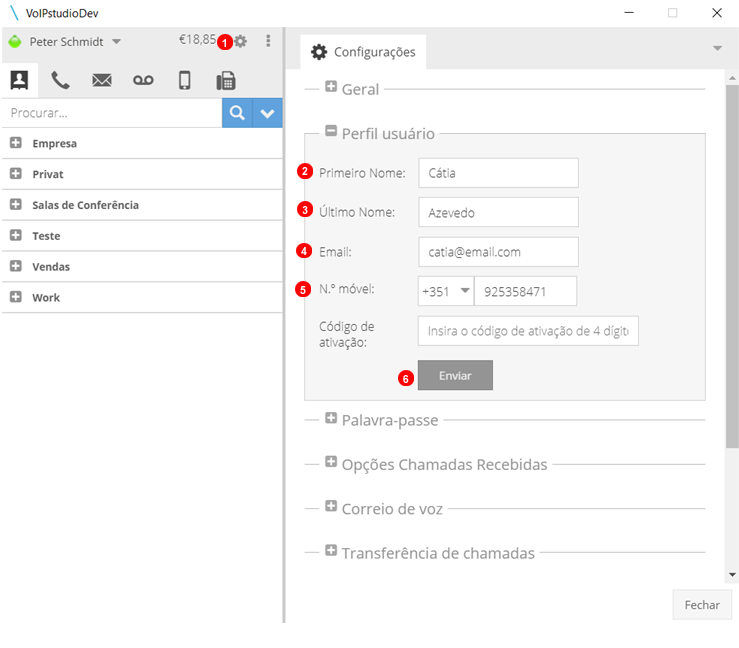
Task: Open the call history phone icon
Action: [60, 80]
